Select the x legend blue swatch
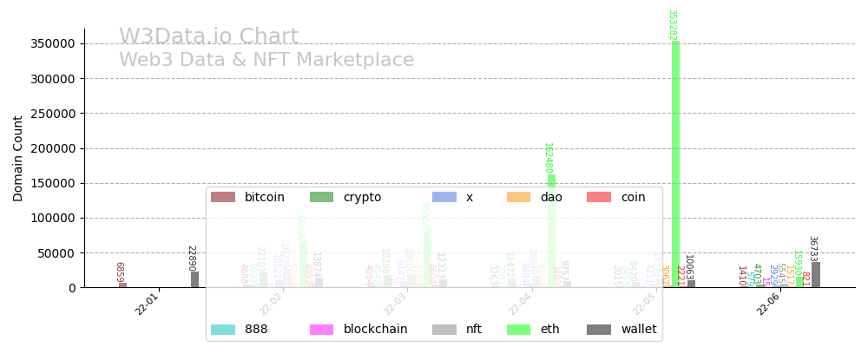This screenshot has width=868, height=347. [x=444, y=197]
